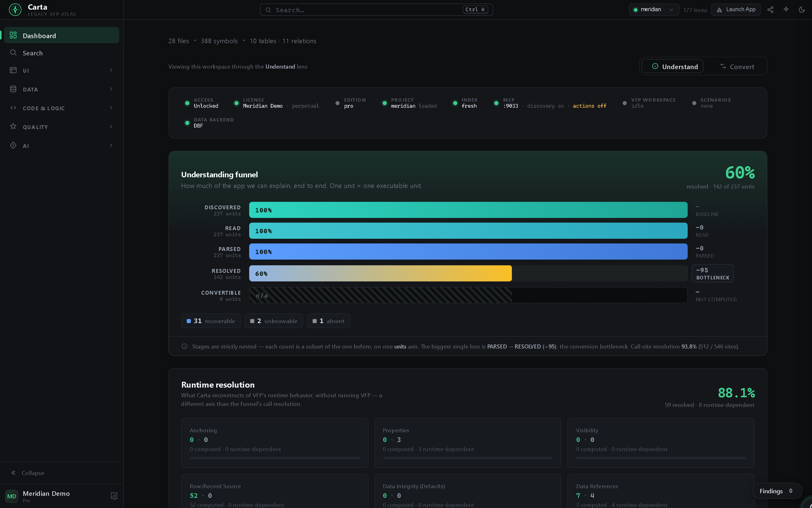Screen dimensions: 812x508
Task: Click the green ACCESS status dot
Action: 187,103
